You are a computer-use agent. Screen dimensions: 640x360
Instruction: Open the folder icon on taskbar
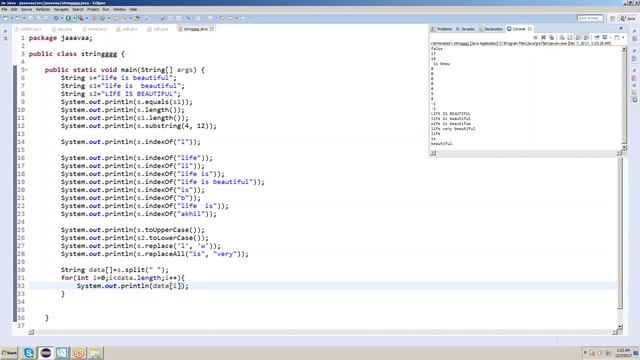[96, 353]
